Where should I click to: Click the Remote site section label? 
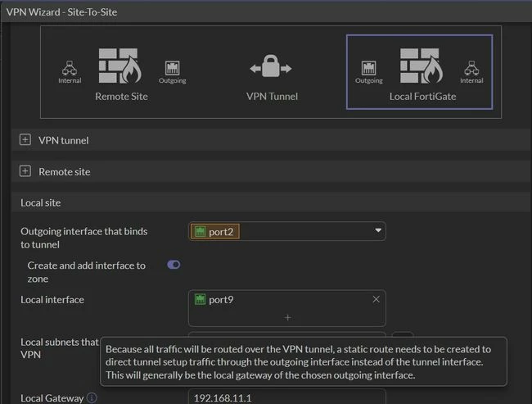(x=65, y=171)
